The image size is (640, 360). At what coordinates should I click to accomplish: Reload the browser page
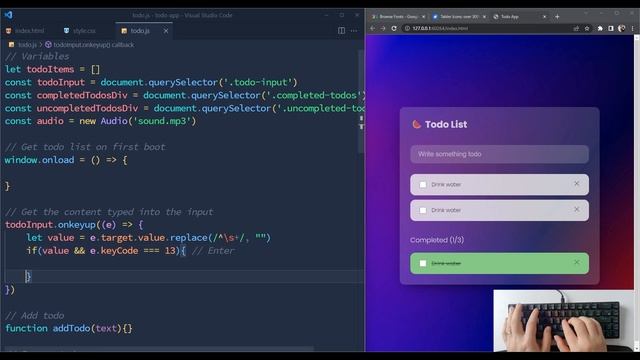pos(394,28)
